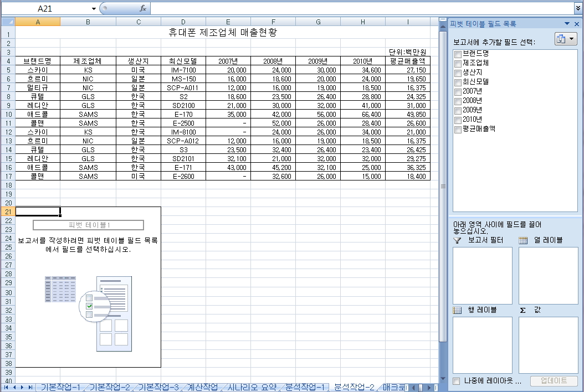The height and width of the screenshot is (392, 584).
Task: Check the 제조업체 field checkbox
Action: coord(458,64)
